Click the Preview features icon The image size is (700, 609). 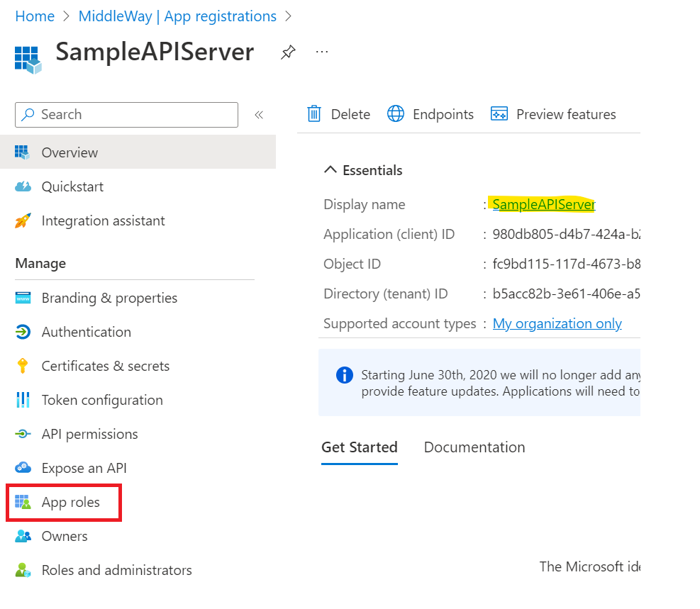click(x=499, y=114)
